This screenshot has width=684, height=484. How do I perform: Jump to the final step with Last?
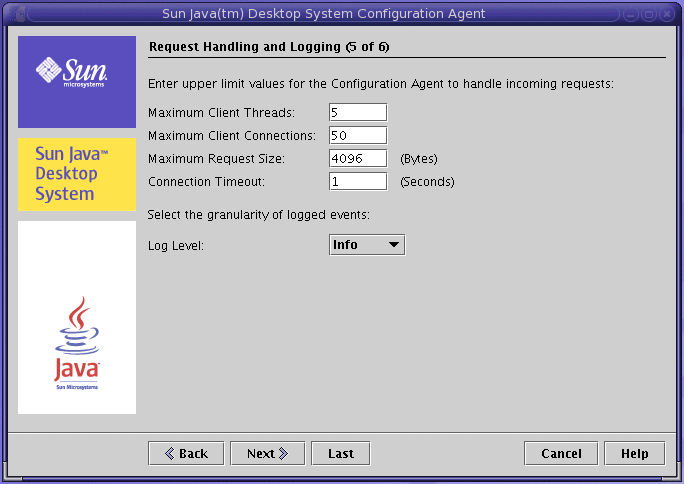point(341,453)
